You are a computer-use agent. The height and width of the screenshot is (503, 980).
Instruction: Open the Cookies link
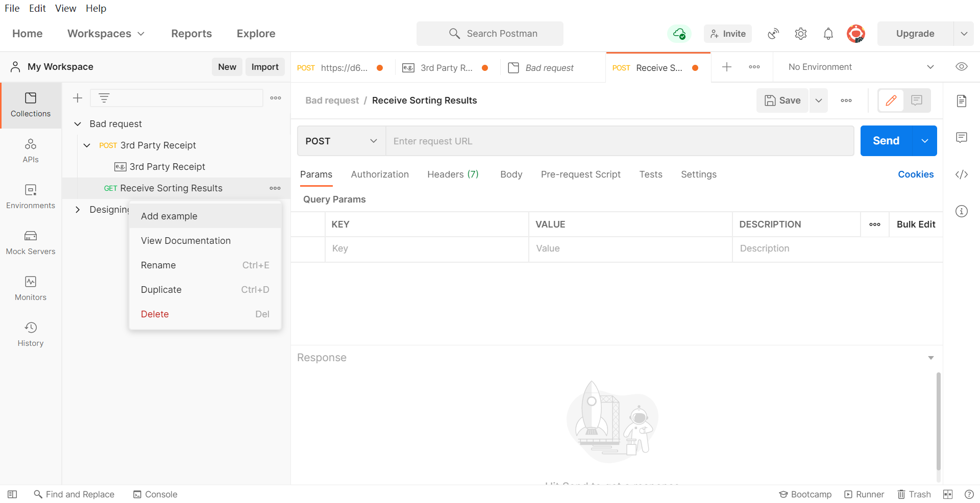point(916,174)
